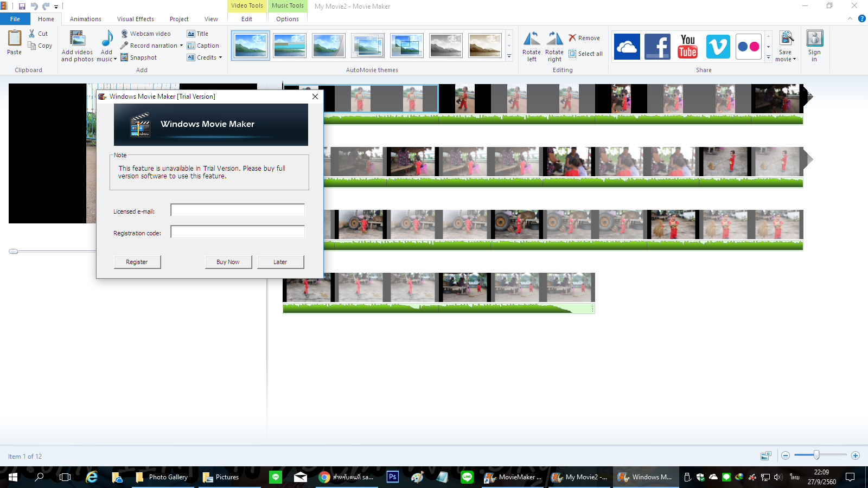Click the Later button
This screenshot has height=488, width=868.
(x=280, y=262)
